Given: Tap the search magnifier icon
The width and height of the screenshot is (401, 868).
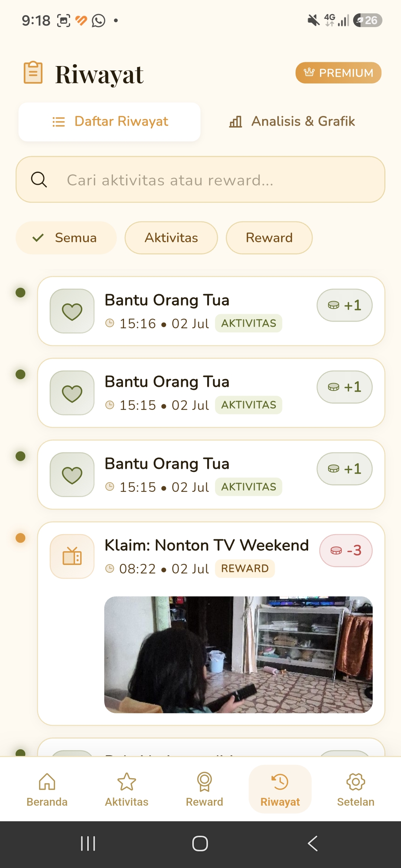Looking at the screenshot, I should [39, 180].
